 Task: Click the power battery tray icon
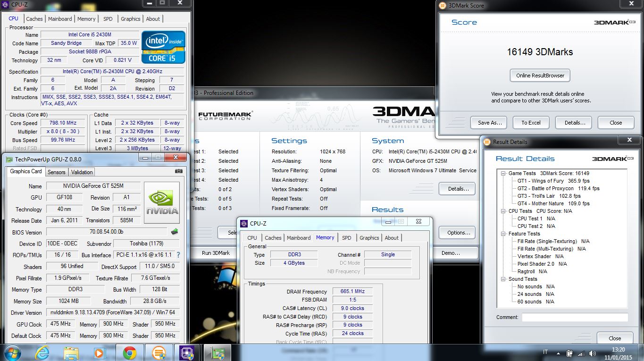(x=569, y=353)
